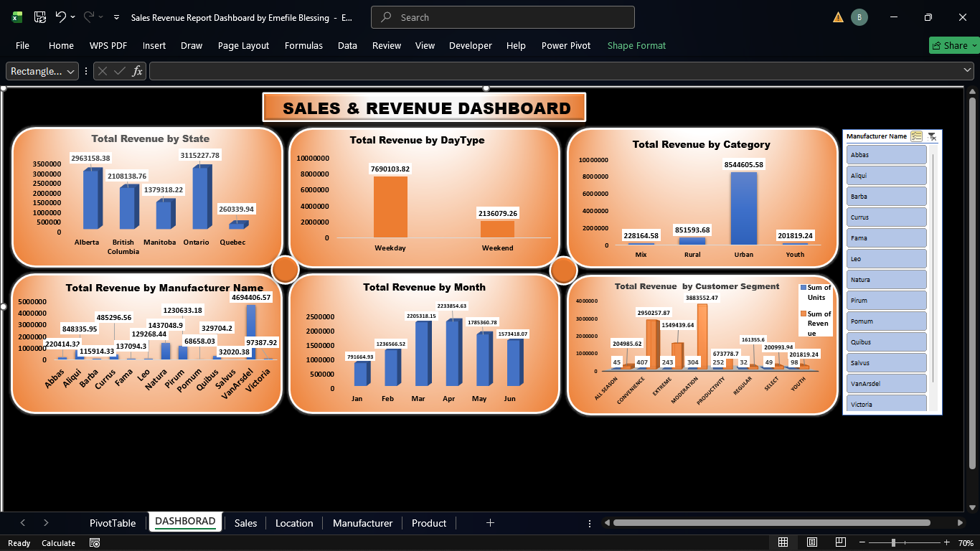Switch to the Manufacturer sheet

pos(362,523)
